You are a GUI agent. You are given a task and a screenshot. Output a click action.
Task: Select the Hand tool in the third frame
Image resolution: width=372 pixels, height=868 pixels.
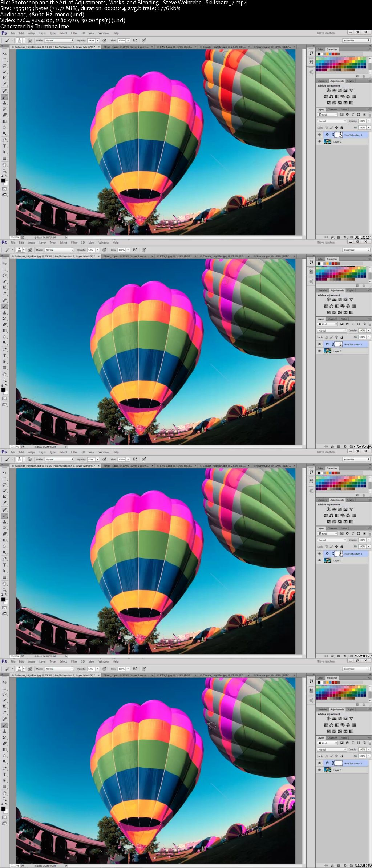click(x=5, y=583)
